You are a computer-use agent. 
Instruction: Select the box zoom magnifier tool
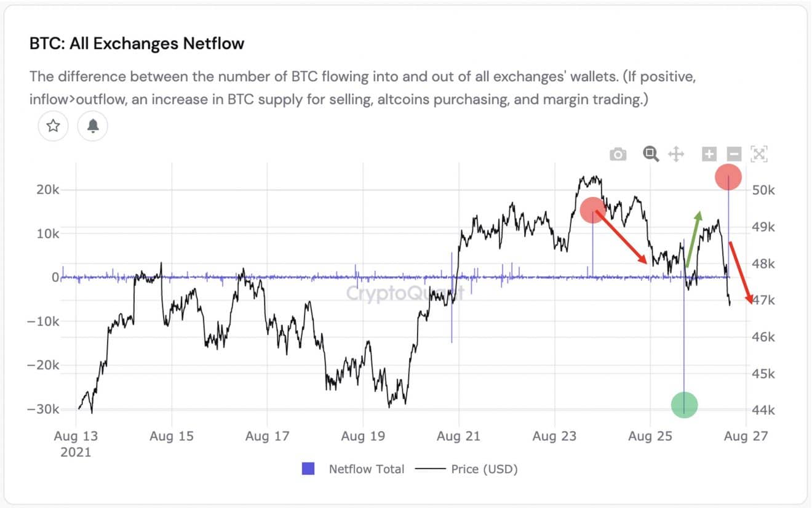651,154
